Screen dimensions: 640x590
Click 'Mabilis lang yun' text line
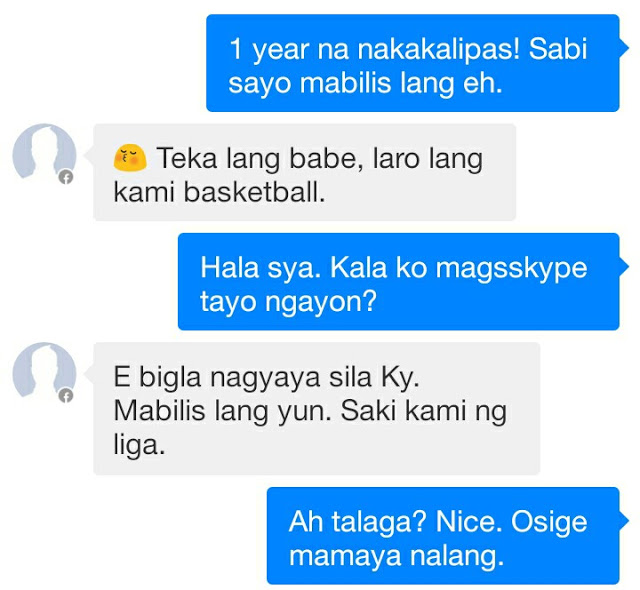click(x=223, y=410)
